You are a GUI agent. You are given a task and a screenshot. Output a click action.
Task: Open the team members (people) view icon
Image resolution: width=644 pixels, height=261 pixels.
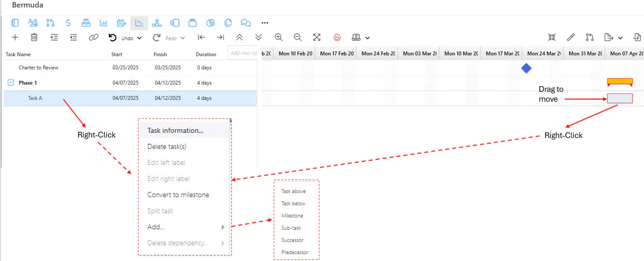click(x=33, y=23)
